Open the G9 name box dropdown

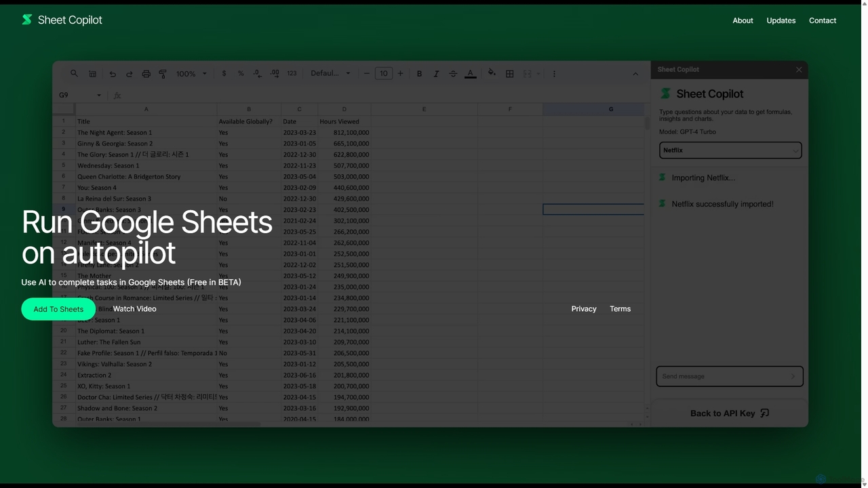[x=99, y=96]
